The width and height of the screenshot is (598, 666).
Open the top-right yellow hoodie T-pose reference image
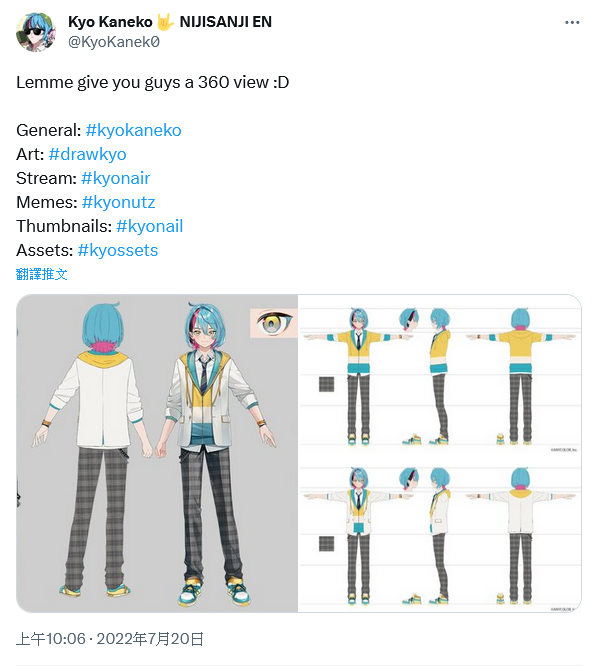(x=440, y=373)
